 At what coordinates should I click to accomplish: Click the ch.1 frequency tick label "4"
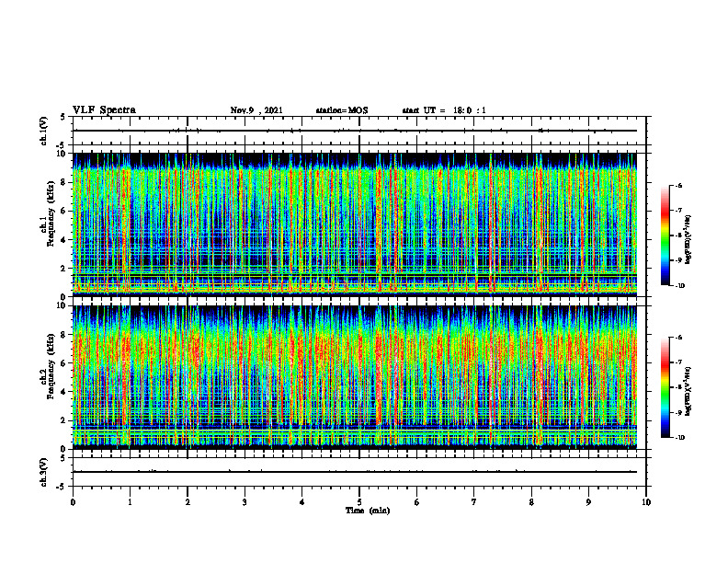click(x=64, y=240)
